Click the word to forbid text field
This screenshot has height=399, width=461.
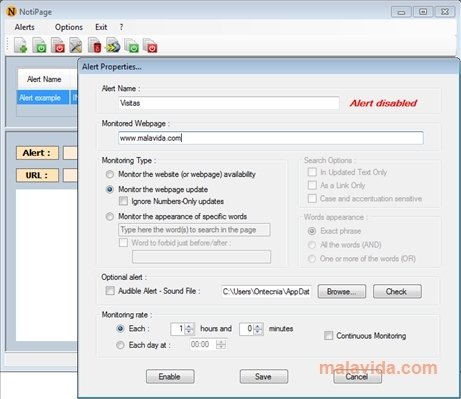201,257
